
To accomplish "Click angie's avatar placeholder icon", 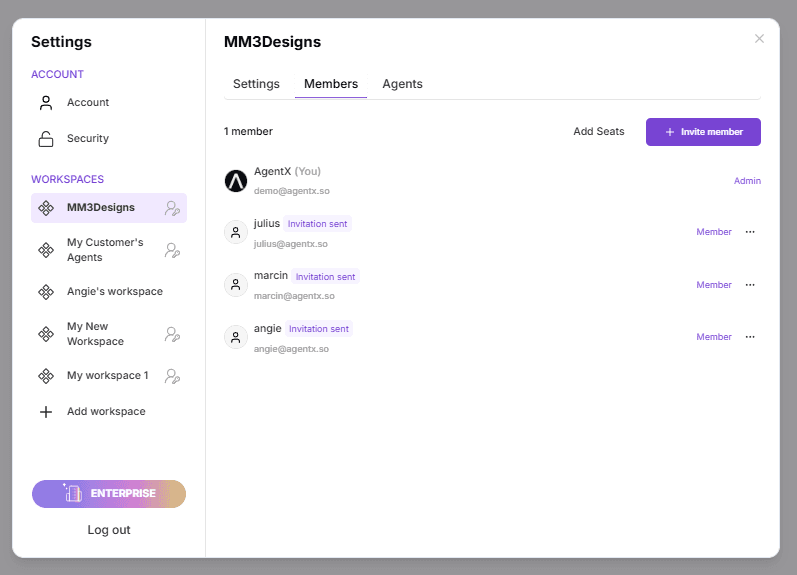I will (236, 337).
